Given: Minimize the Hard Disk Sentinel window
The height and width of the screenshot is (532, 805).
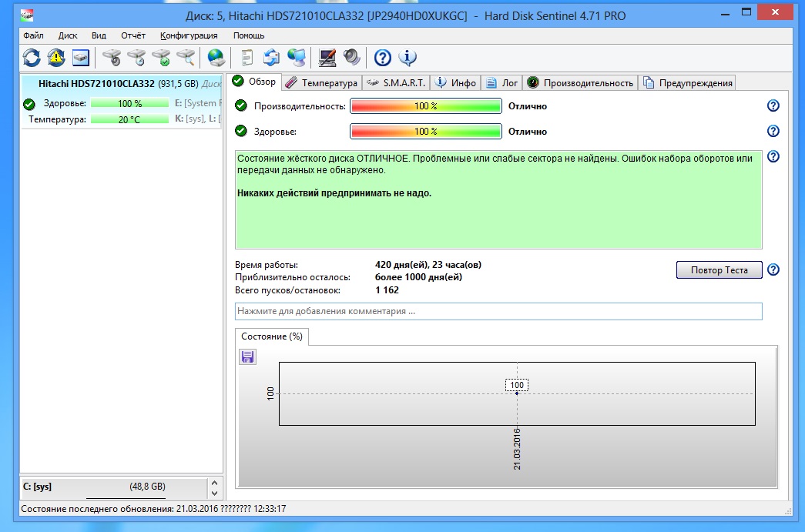Looking at the screenshot, I should coord(725,15).
